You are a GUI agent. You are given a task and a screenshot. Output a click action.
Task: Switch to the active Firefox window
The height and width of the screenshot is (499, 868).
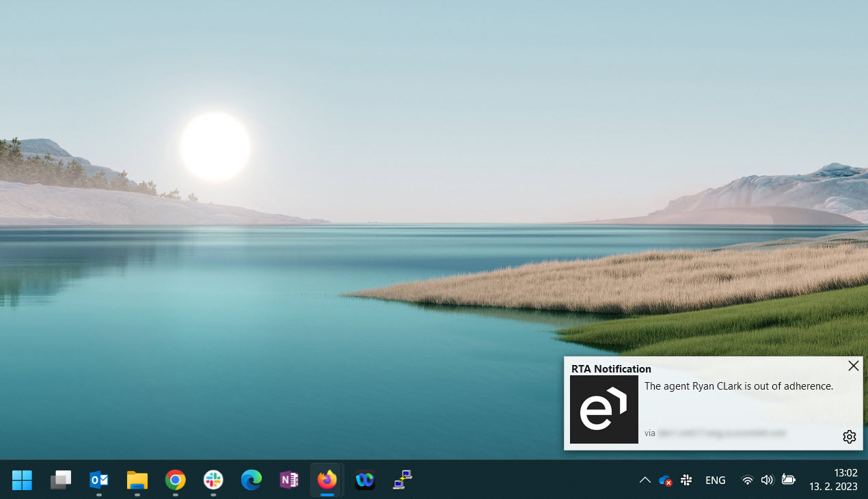pyautogui.click(x=327, y=480)
